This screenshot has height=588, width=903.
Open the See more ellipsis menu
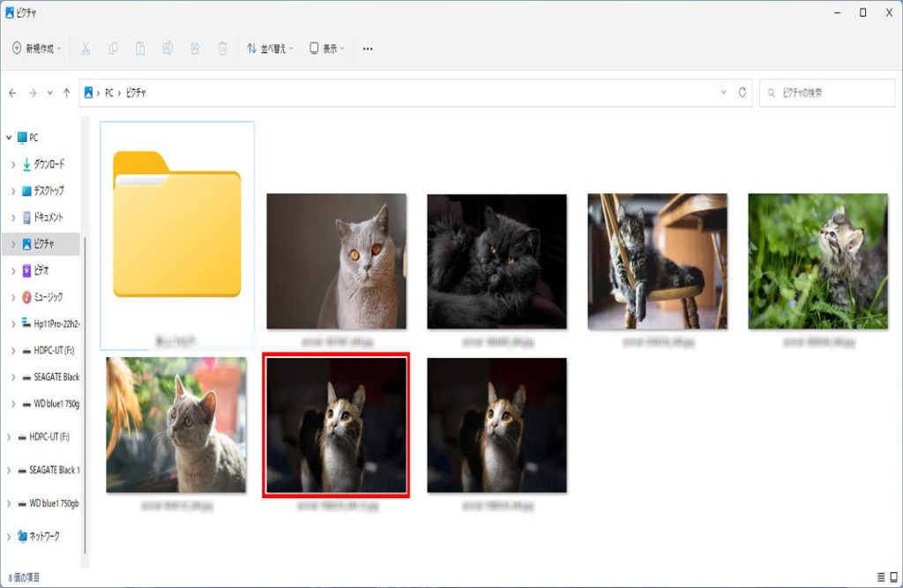coord(368,48)
